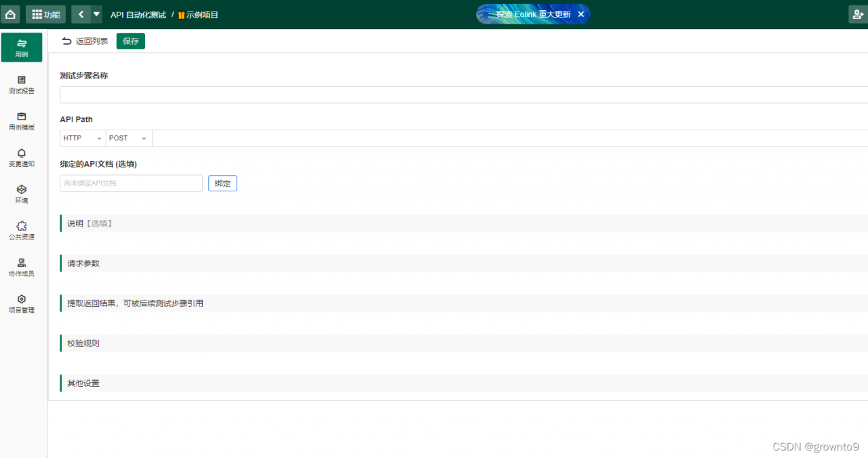The width and height of the screenshot is (868, 458).
Task: Expand the history dropdown arrow beside back
Action: (x=96, y=14)
